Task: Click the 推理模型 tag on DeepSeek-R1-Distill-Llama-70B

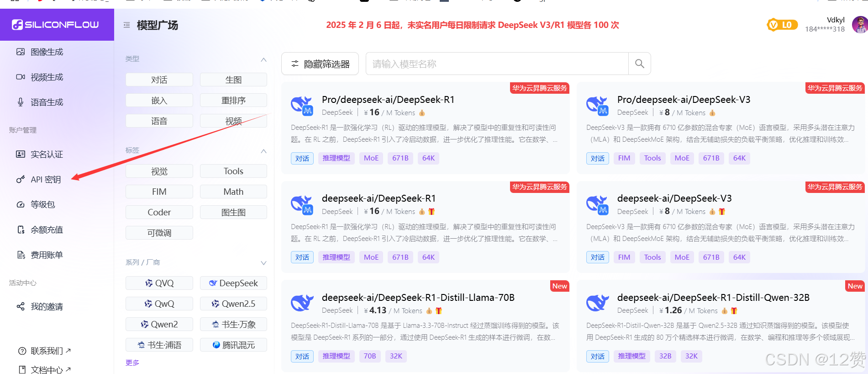Action: [336, 356]
